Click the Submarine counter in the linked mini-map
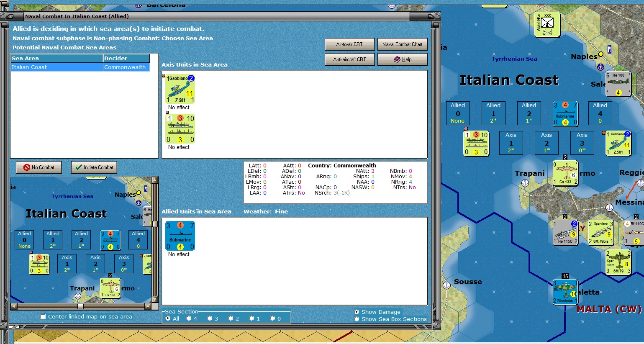Viewport: 644px width, 344px height. (x=110, y=240)
